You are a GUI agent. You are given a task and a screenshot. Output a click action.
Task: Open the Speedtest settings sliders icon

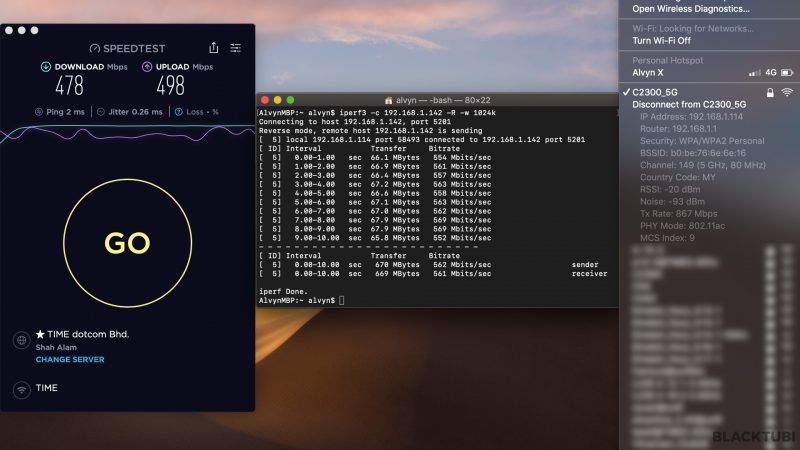coord(235,48)
